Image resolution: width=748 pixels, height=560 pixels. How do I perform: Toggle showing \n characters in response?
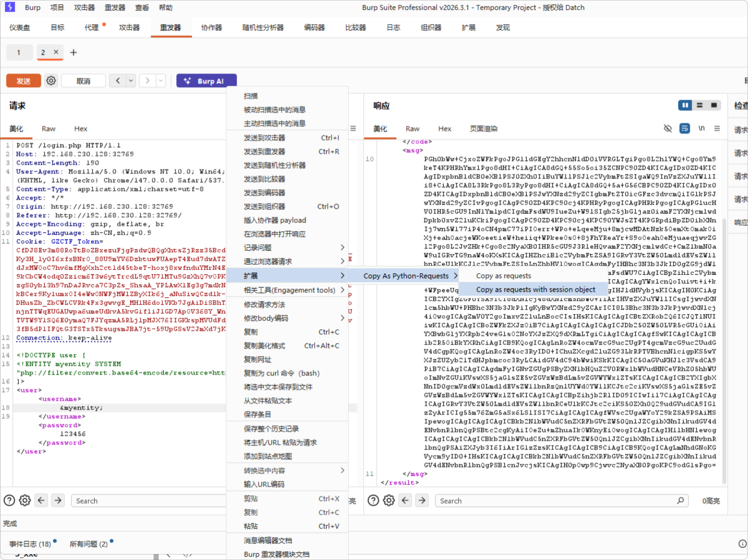click(x=701, y=128)
